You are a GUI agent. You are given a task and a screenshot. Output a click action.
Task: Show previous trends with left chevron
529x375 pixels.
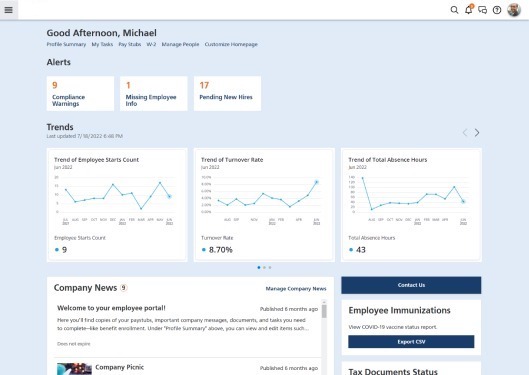[x=465, y=133]
